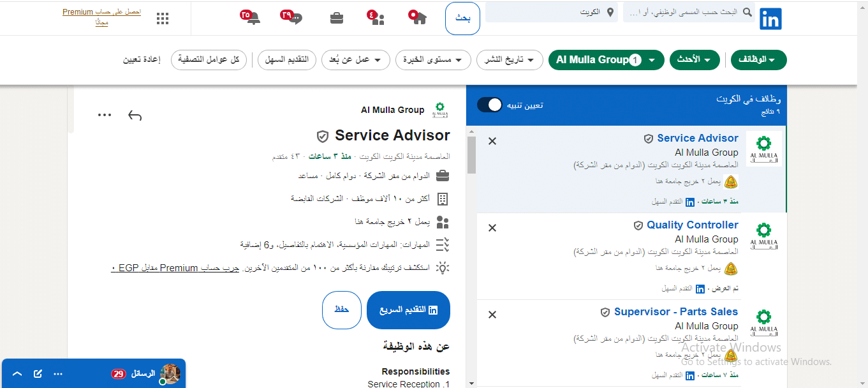The width and height of the screenshot is (868, 388).
Task: Go to the home feed house icon
Action: click(419, 18)
